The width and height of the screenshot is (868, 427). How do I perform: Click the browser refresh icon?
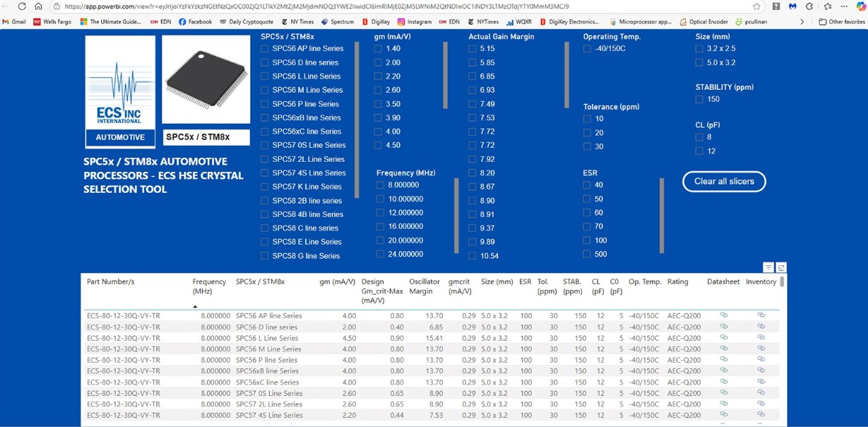pyautogui.click(x=22, y=6)
